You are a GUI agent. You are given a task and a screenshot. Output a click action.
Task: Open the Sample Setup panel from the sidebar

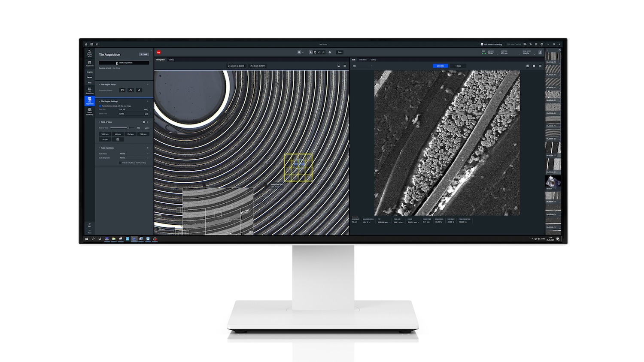(89, 54)
